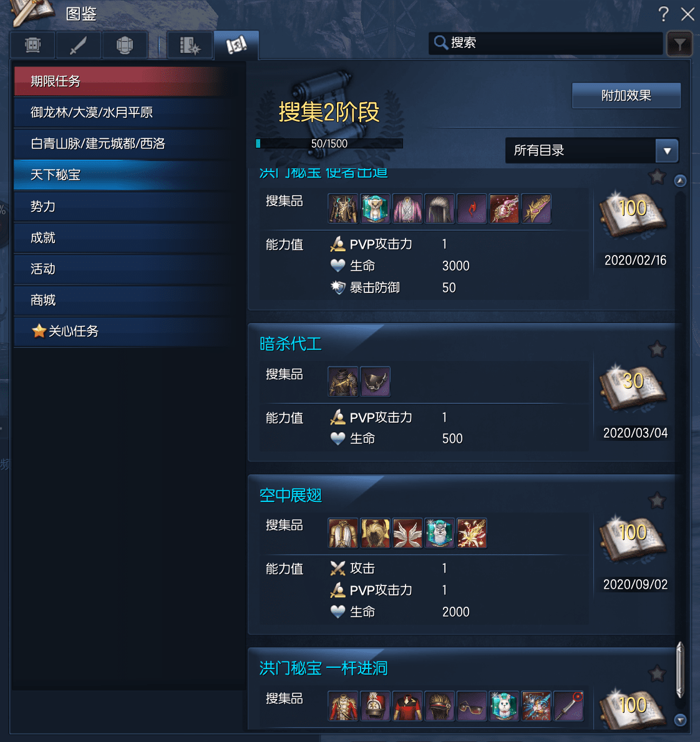Click the scroll down arrow
Image resolution: width=700 pixels, height=742 pixels.
680,720
